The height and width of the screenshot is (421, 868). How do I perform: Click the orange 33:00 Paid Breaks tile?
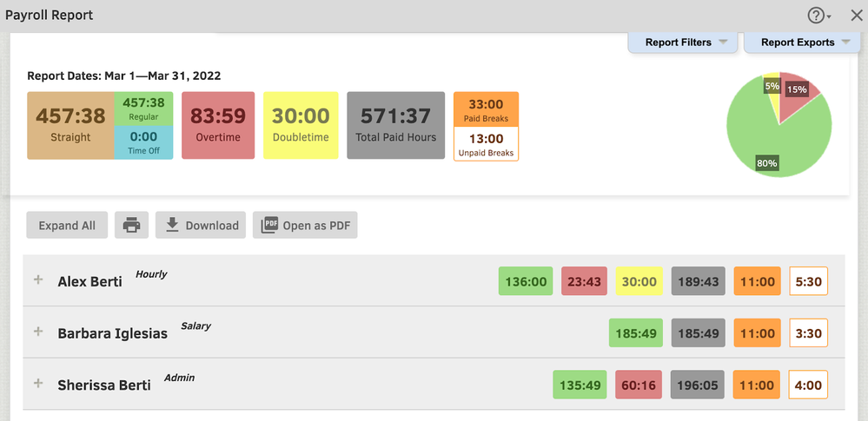click(x=486, y=109)
